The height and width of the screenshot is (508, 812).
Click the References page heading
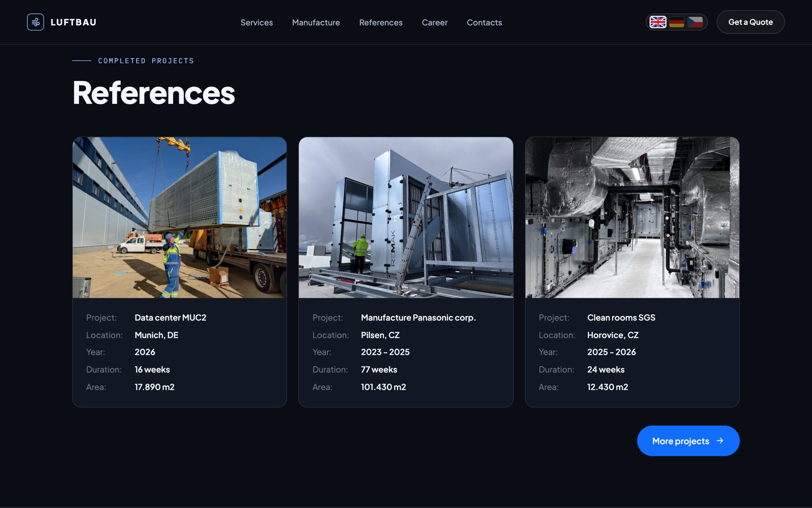[x=154, y=93]
